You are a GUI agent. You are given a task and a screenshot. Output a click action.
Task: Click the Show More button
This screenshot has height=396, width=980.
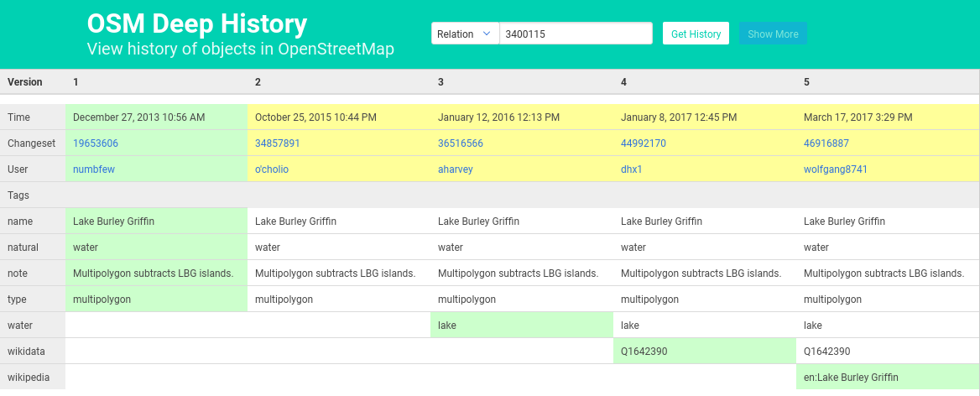click(773, 34)
